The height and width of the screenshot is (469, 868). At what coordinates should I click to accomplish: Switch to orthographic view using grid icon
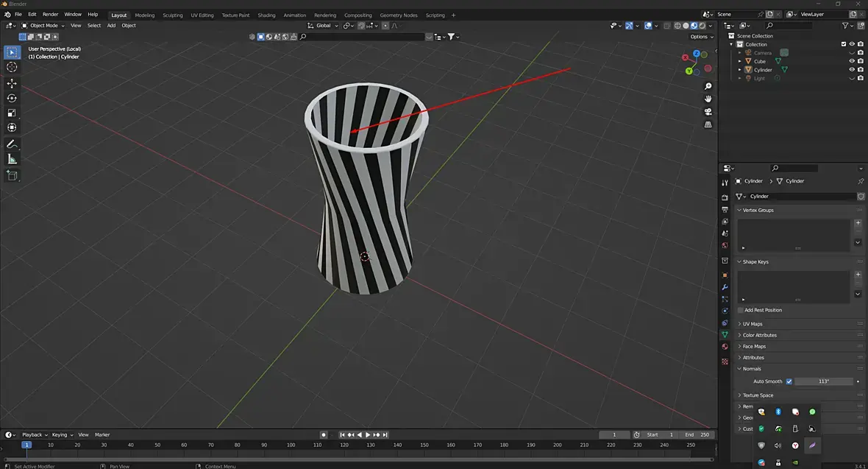[708, 125]
